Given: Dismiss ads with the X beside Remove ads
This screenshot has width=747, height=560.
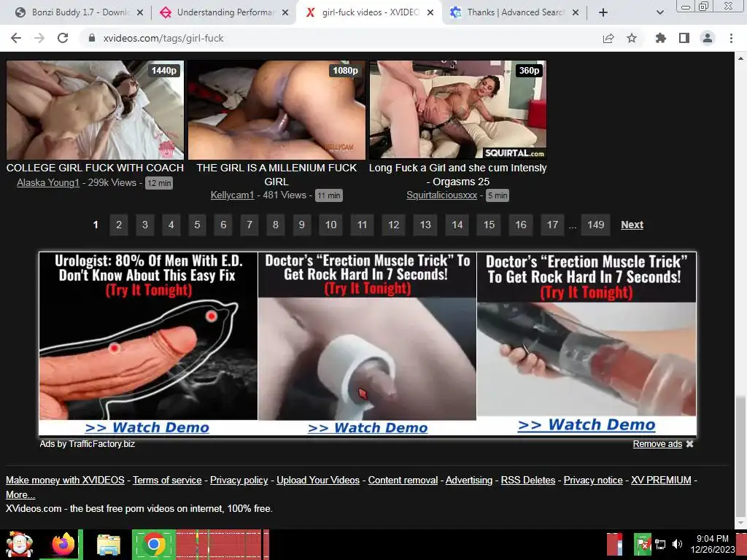Looking at the screenshot, I should point(690,444).
